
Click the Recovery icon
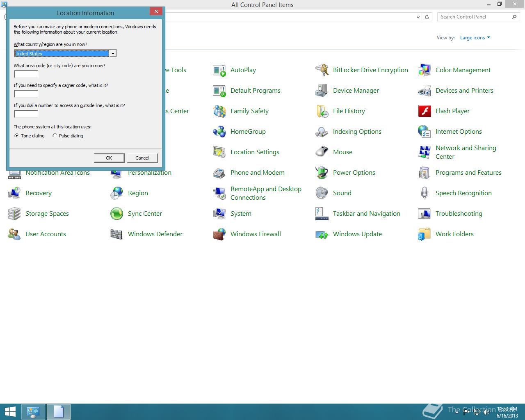tap(14, 193)
